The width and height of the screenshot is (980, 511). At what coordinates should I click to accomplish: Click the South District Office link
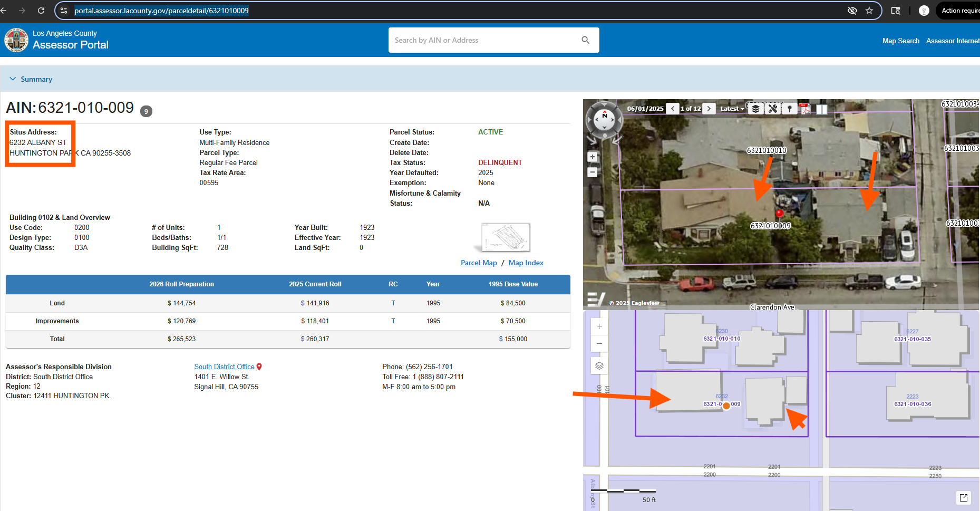(x=224, y=367)
